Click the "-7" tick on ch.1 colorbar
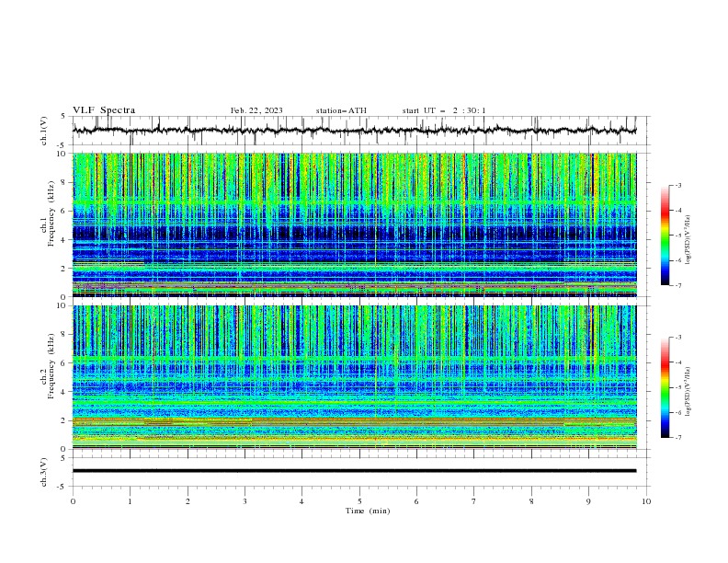Image resolution: width=728 pixels, height=563 pixels. click(x=677, y=285)
